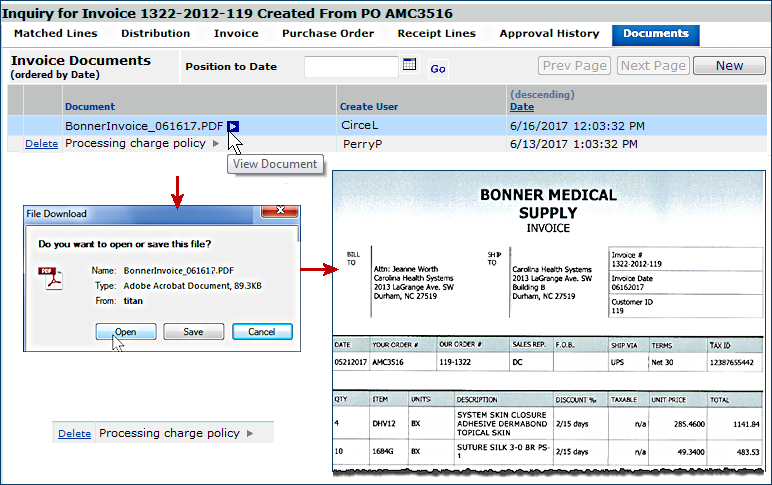
Task: Click Save in the File Download dialog
Action: pyautogui.click(x=193, y=332)
